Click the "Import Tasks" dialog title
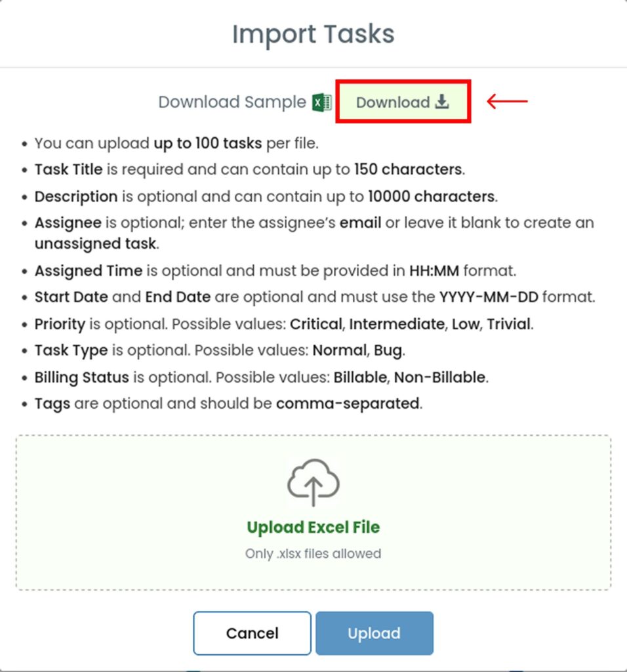 (313, 34)
